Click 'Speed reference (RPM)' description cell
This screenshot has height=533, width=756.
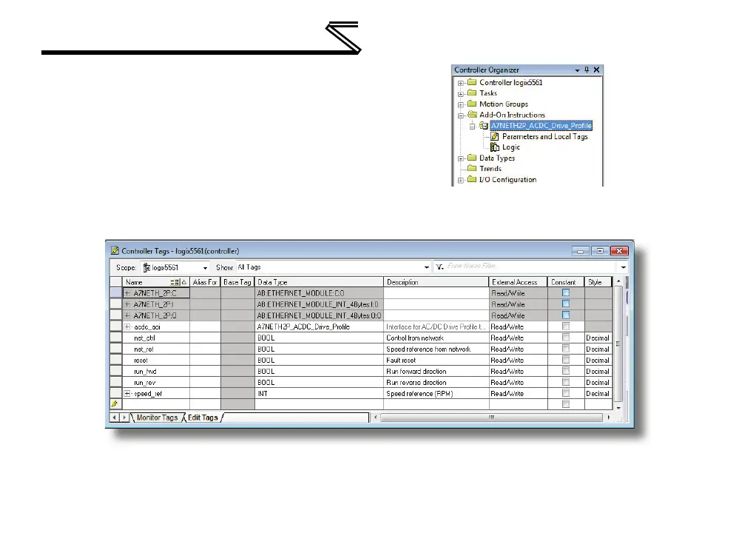436,394
